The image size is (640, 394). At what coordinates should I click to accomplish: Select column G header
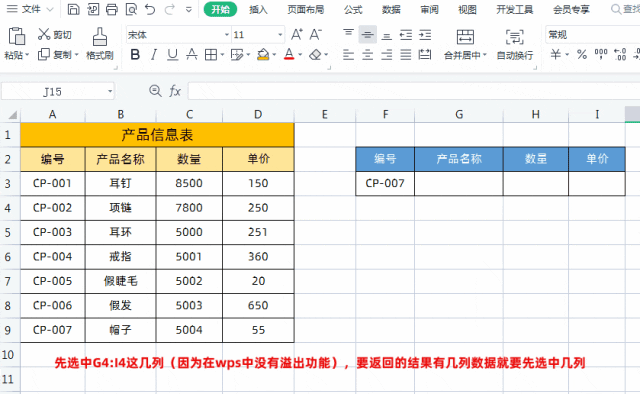459,115
